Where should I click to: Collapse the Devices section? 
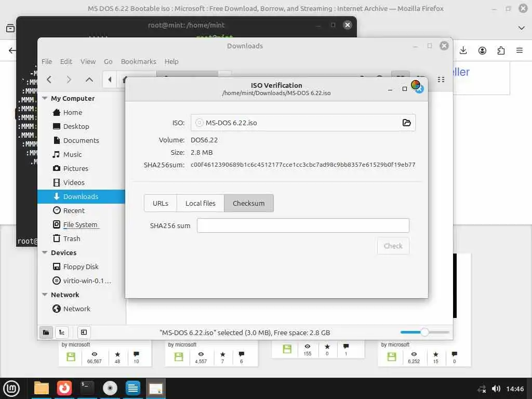point(45,252)
